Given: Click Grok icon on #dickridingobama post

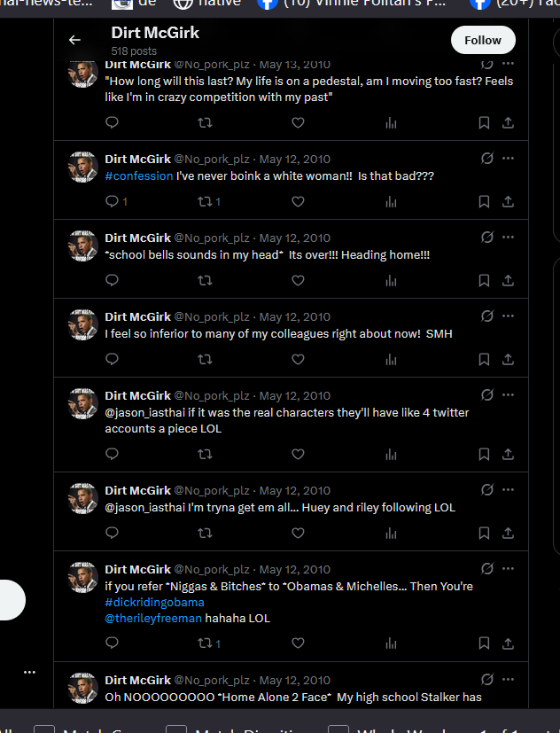Looking at the screenshot, I should pos(487,569).
